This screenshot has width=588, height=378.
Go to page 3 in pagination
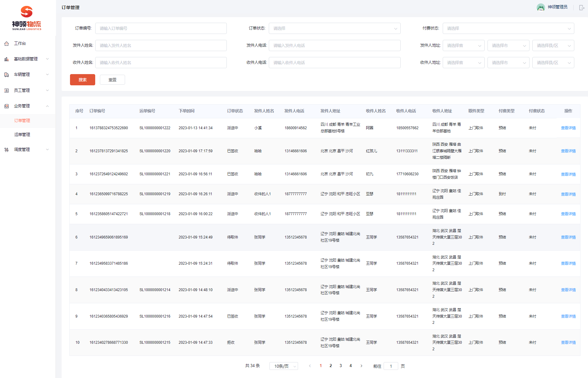[341, 366]
